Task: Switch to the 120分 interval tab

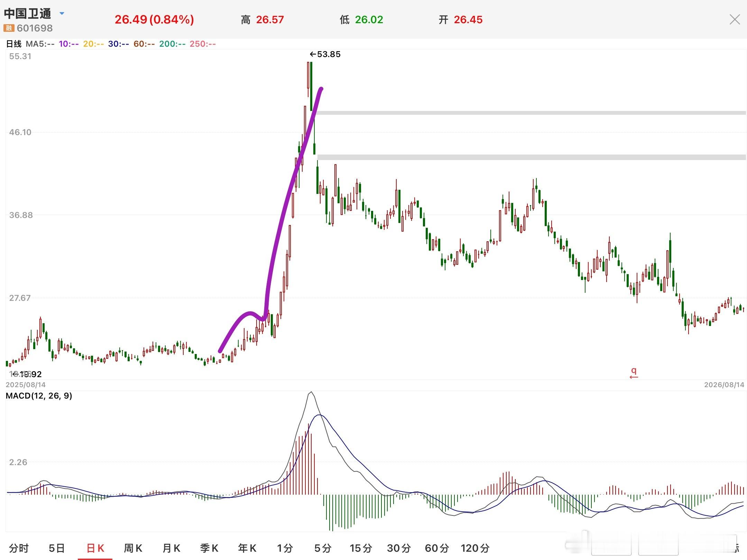Action: click(475, 548)
